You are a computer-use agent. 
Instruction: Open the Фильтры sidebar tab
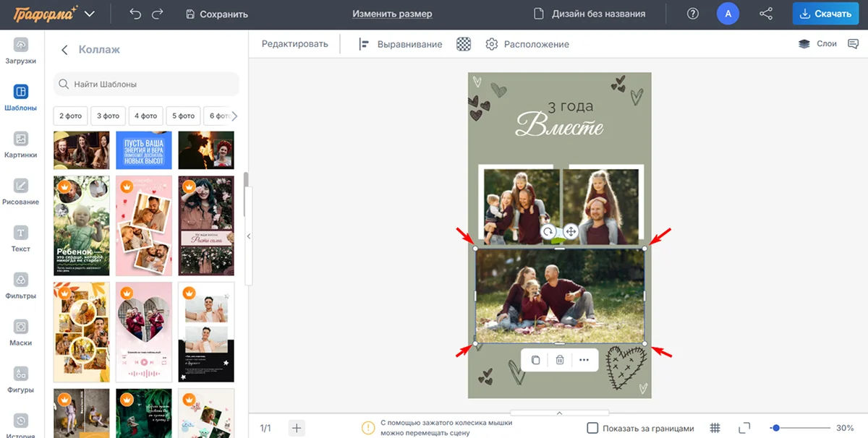coord(21,285)
